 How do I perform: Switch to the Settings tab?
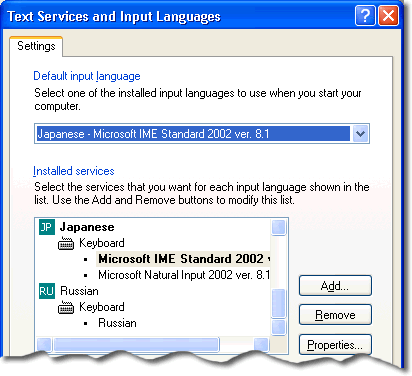(x=36, y=46)
